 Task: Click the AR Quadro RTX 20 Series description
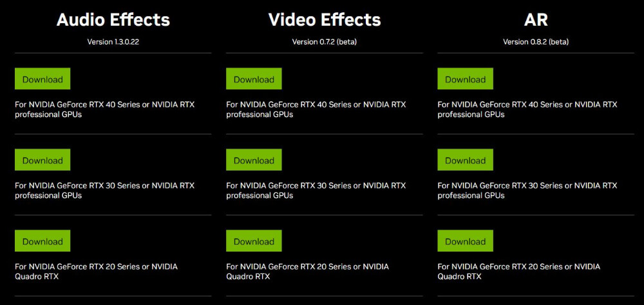tap(518, 272)
